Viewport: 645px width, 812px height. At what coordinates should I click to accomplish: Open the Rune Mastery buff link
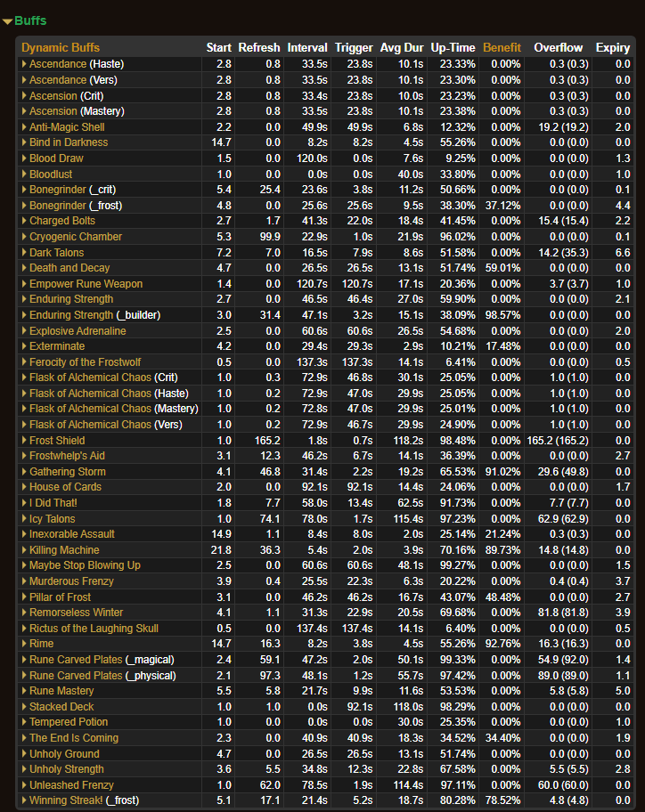(61, 691)
